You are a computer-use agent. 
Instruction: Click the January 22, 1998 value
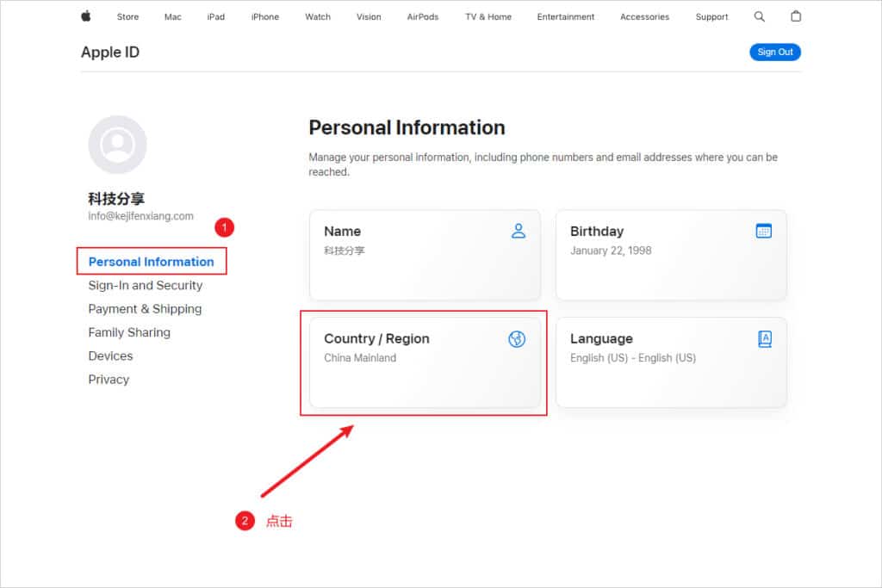point(611,251)
